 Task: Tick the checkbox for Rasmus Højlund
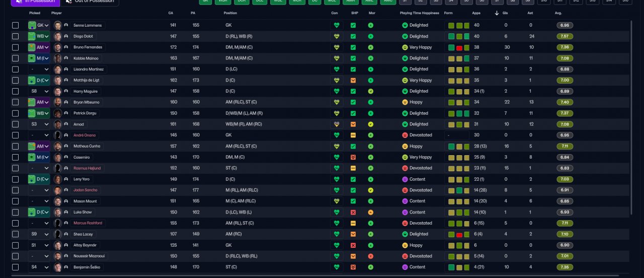click(x=16, y=168)
